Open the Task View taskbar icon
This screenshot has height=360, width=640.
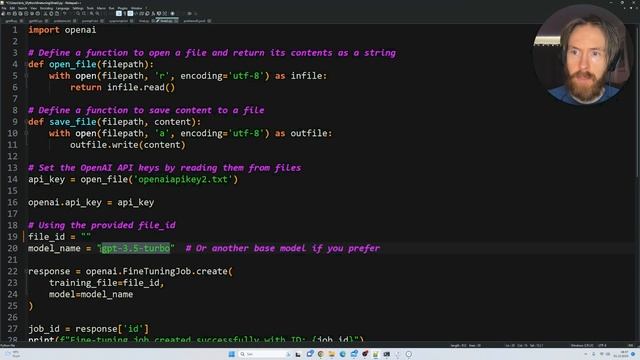298,354
